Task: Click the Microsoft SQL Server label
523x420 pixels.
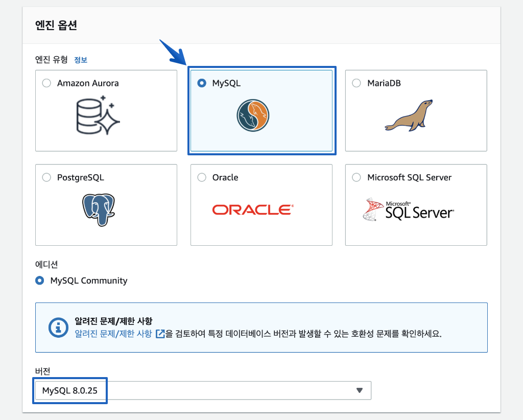Action: point(409,177)
